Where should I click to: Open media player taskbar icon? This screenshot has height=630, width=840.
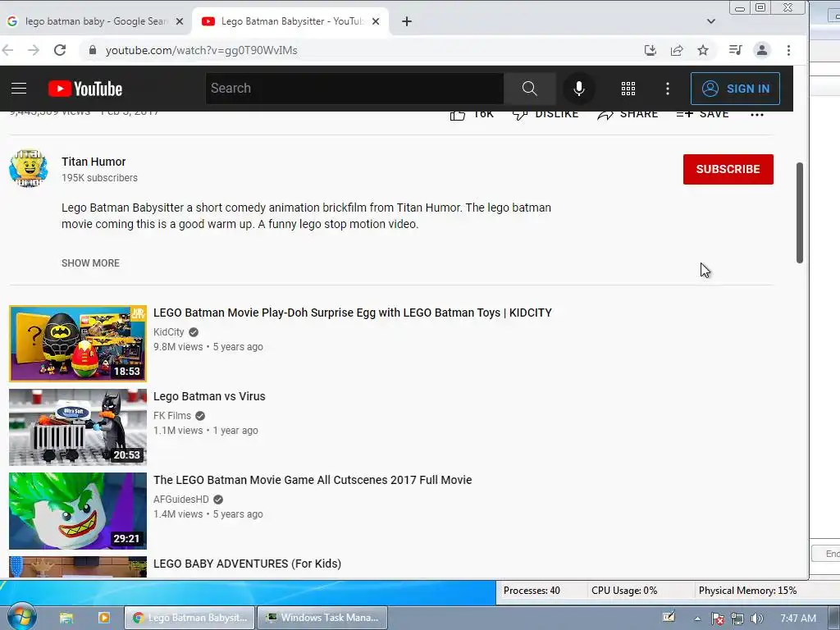pos(104,618)
